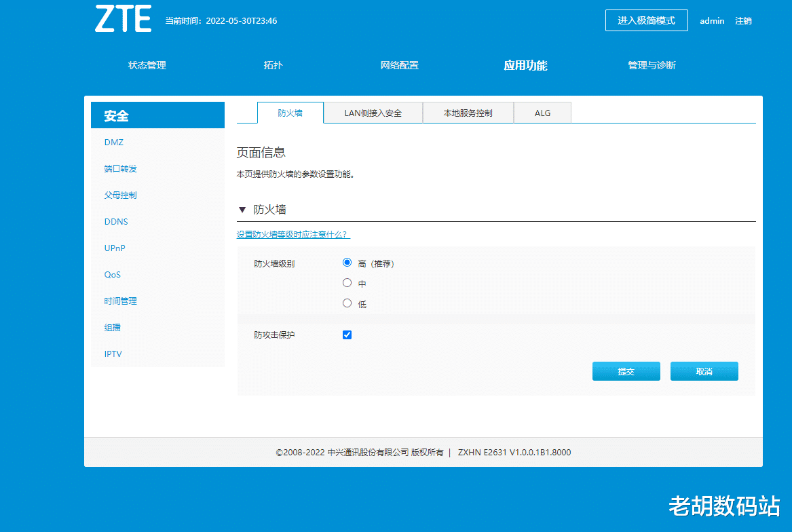The image size is (792, 532).
Task: Click the 提交 submit button
Action: coord(626,371)
